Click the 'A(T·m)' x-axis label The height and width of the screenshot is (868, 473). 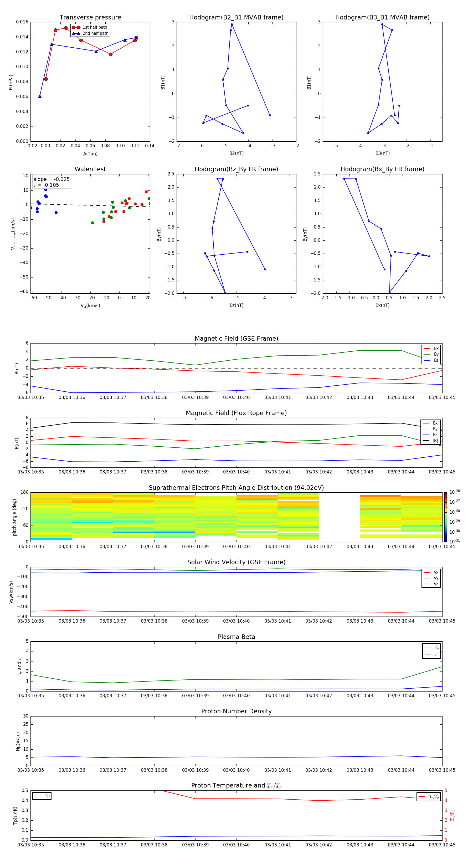coord(90,154)
